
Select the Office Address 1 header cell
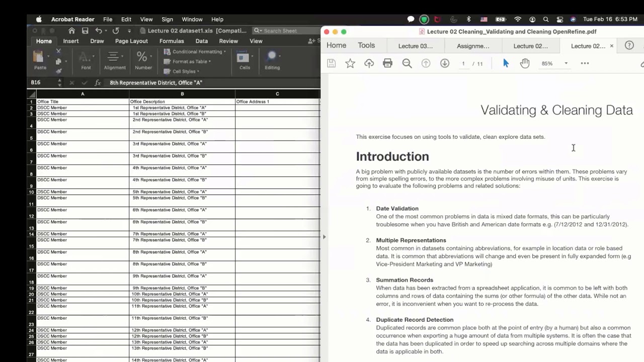tap(277, 102)
